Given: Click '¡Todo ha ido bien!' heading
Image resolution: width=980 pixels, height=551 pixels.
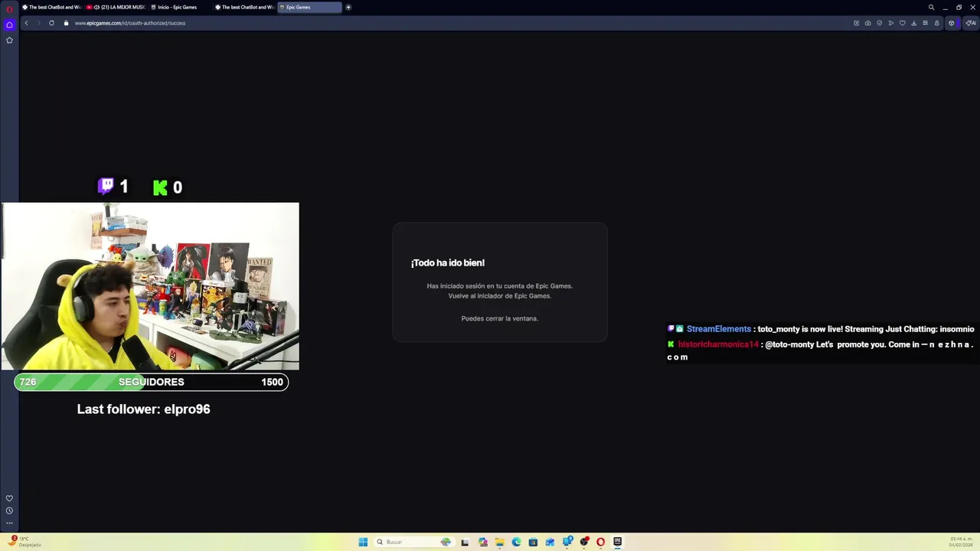Looking at the screenshot, I should click(448, 262).
